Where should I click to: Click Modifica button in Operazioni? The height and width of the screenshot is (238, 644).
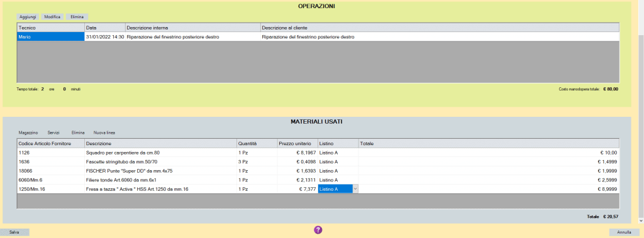pos(53,17)
